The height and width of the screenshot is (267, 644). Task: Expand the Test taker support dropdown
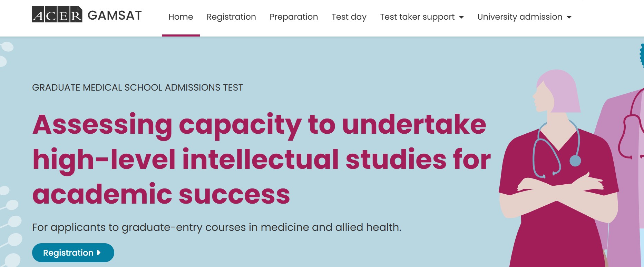click(x=417, y=17)
